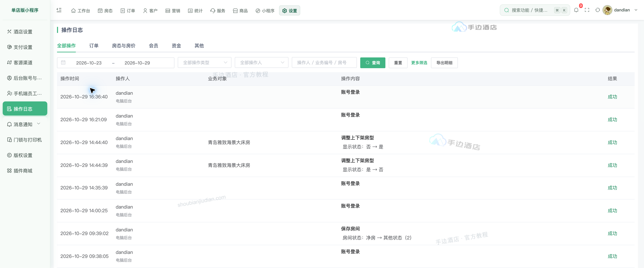This screenshot has height=268, width=644.
Task: Click the 重置 button
Action: pos(398,63)
